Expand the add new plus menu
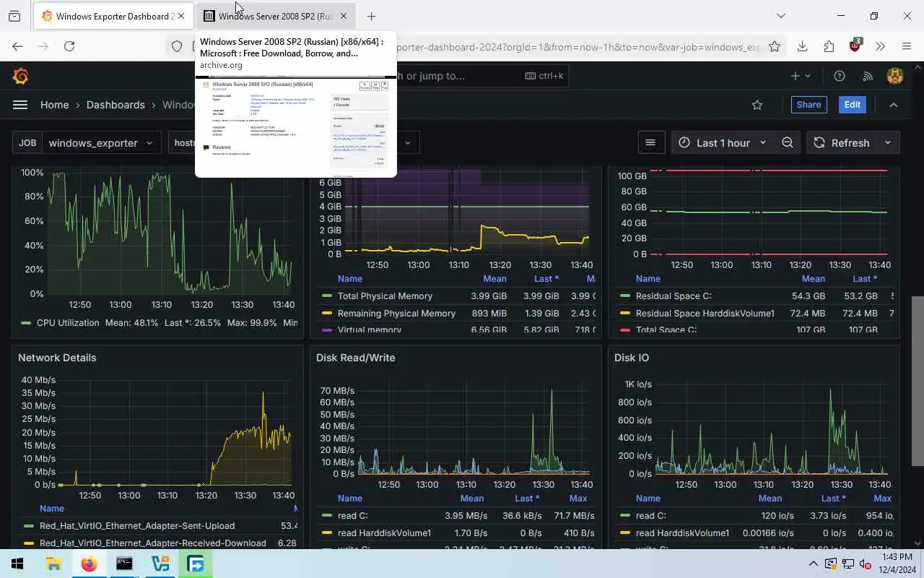This screenshot has width=924, height=578. (801, 76)
